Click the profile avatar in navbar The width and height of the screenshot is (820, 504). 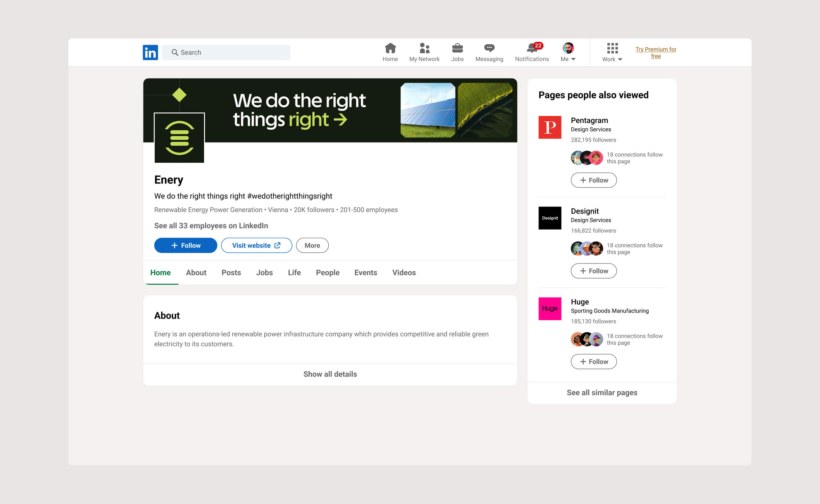tap(568, 48)
